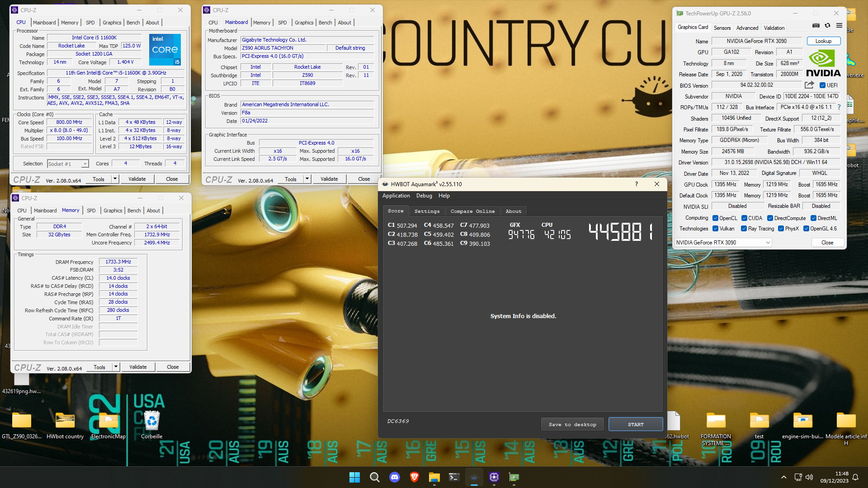Switch to Advanced tab in GPU-Z

click(x=747, y=28)
